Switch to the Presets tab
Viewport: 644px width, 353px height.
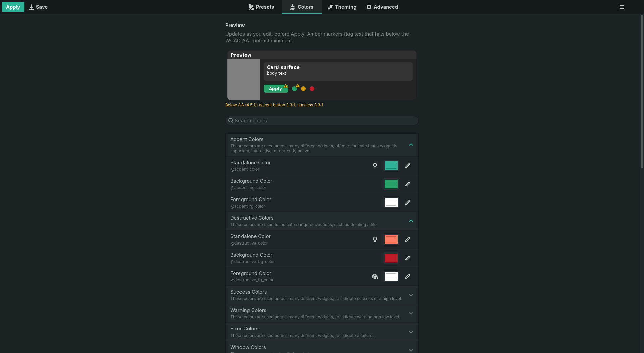point(261,7)
